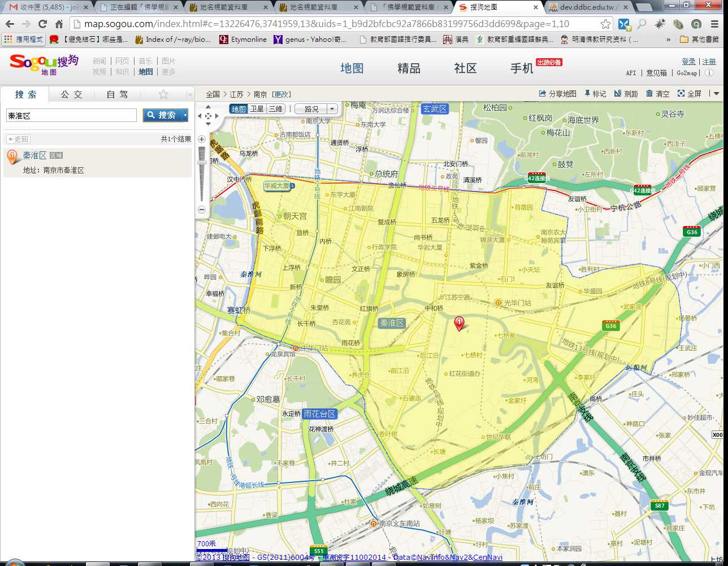Collapse the left search panel
The width and height of the screenshot is (728, 566).
pos(190,95)
